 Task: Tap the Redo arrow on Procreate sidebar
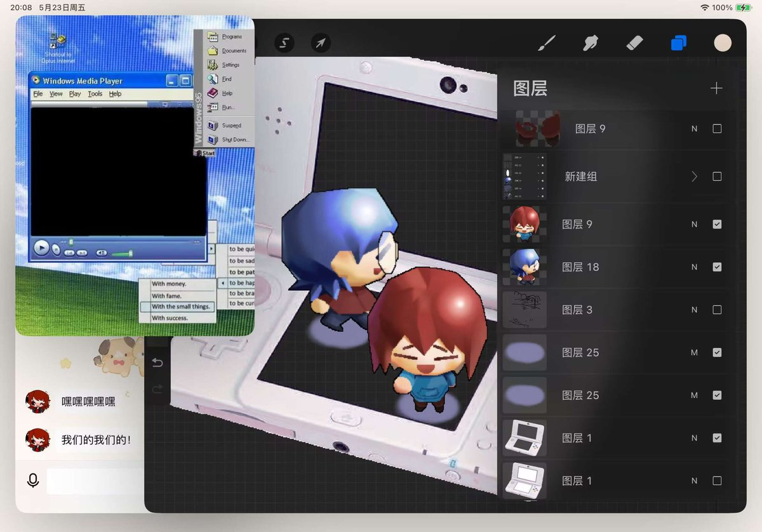(x=157, y=388)
